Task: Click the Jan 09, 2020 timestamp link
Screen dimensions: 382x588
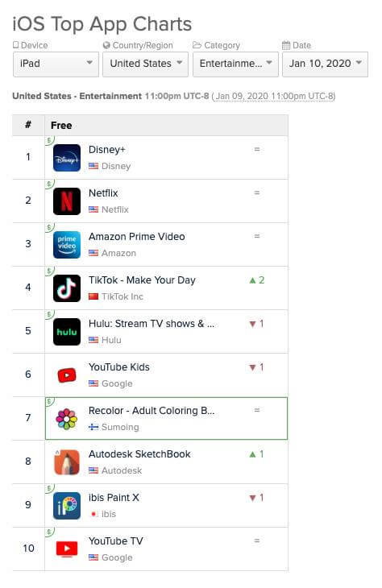Action: 273,97
